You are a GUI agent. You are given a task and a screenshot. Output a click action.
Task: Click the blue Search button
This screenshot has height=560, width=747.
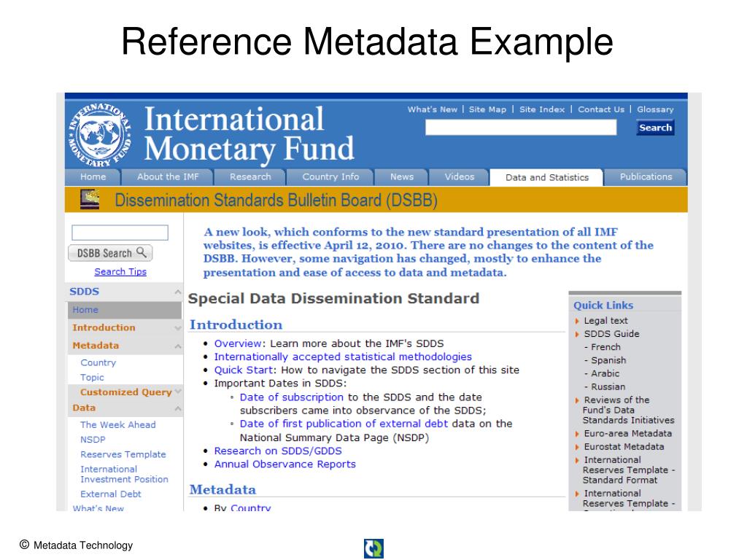pyautogui.click(x=655, y=128)
